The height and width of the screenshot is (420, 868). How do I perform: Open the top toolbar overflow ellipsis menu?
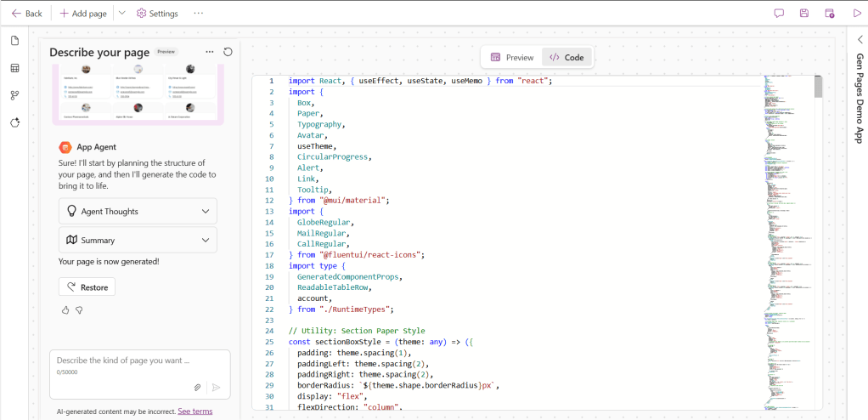tap(198, 14)
